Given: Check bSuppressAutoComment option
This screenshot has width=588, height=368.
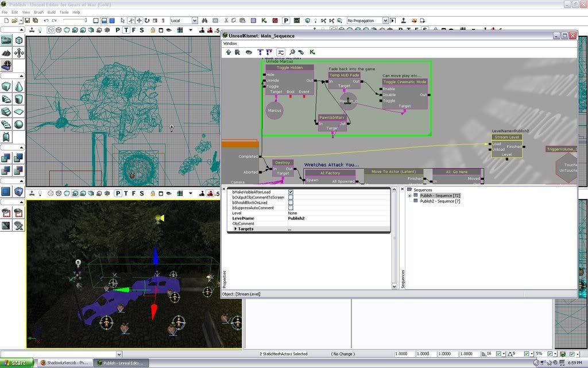Looking at the screenshot, I should coord(291,208).
